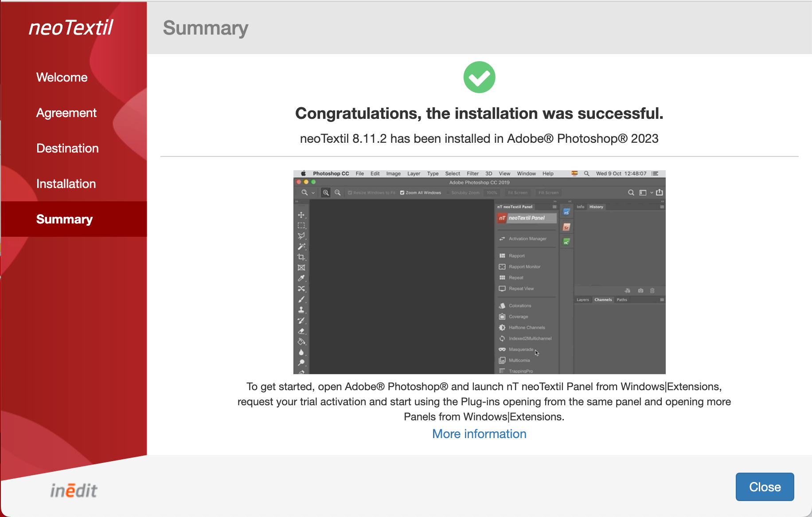Viewport: 812px width, 517px height.
Task: Click the gray Summary page title
Action: click(206, 28)
